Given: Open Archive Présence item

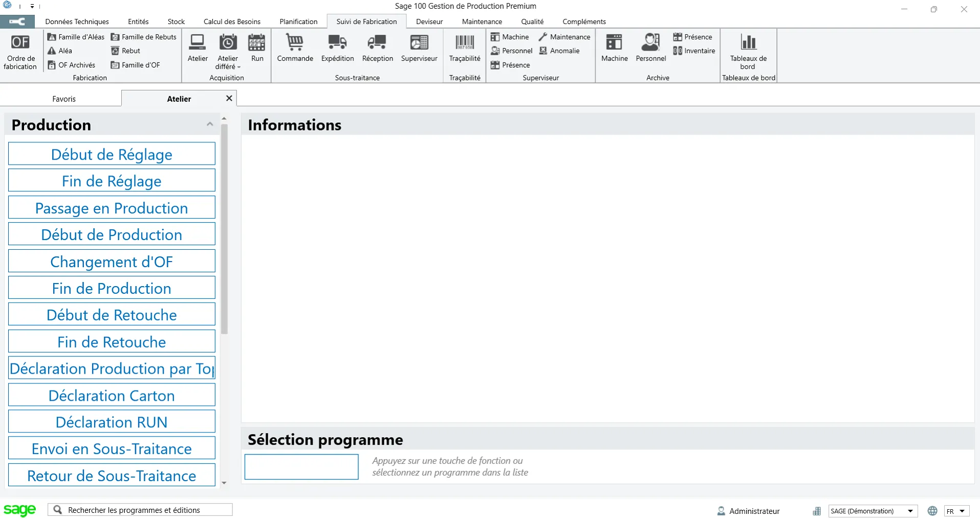Looking at the screenshot, I should click(693, 37).
